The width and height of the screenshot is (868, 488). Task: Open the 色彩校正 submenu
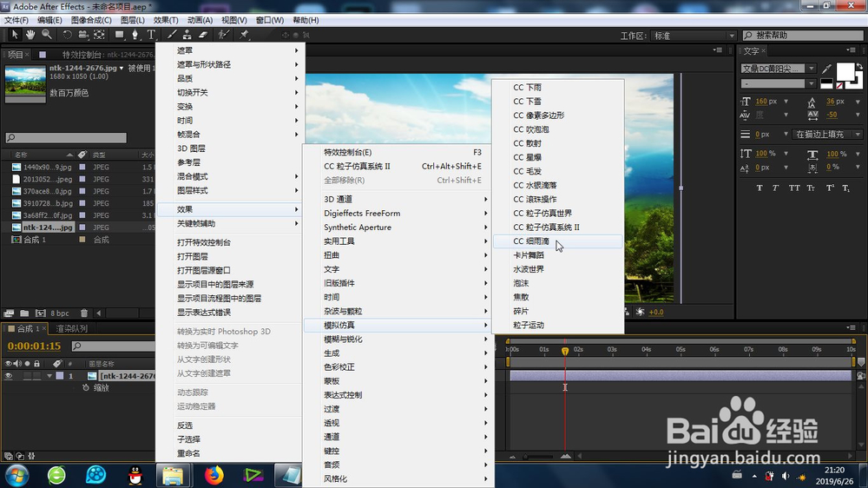click(x=398, y=366)
